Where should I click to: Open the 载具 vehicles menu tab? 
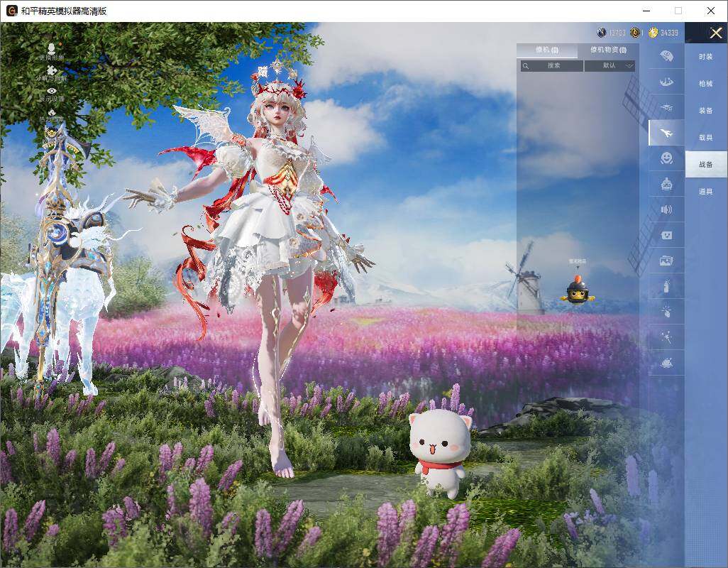(706, 138)
